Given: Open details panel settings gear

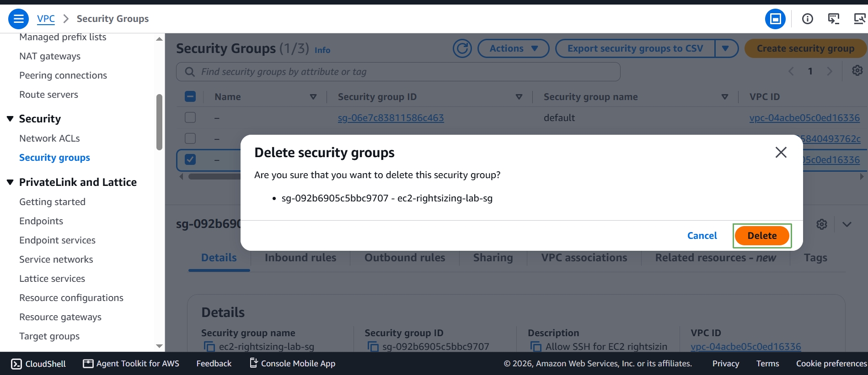Looking at the screenshot, I should tap(821, 224).
